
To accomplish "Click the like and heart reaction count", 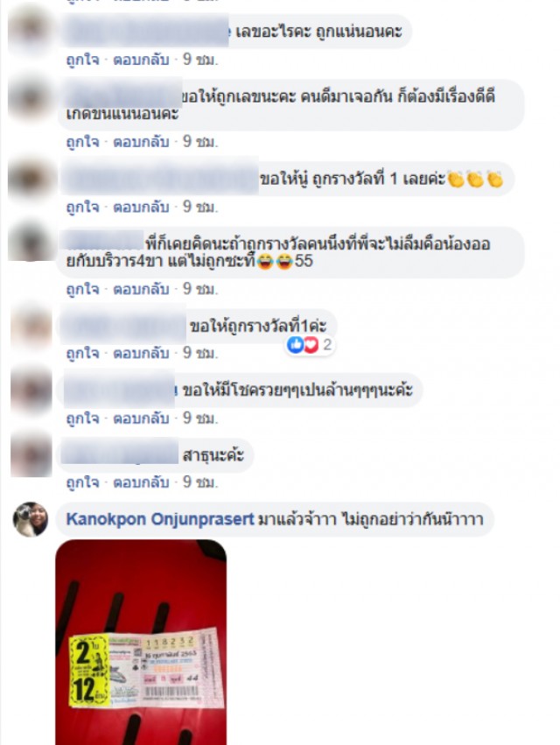I will [x=311, y=345].
